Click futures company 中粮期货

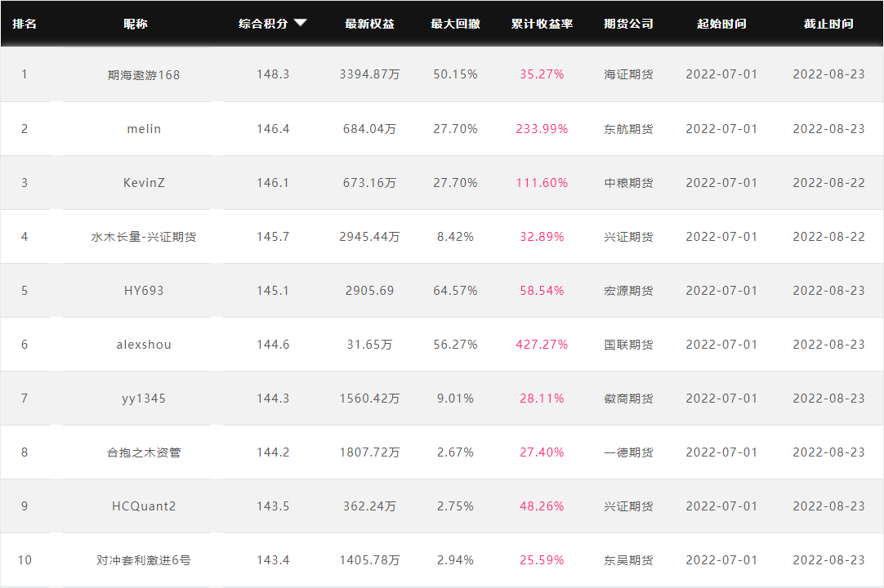(x=628, y=183)
